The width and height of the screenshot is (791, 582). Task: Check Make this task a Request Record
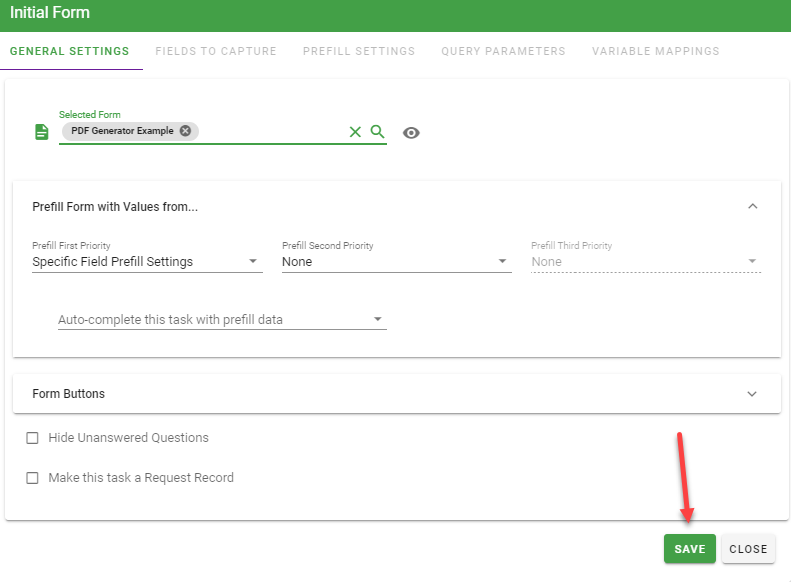32,478
